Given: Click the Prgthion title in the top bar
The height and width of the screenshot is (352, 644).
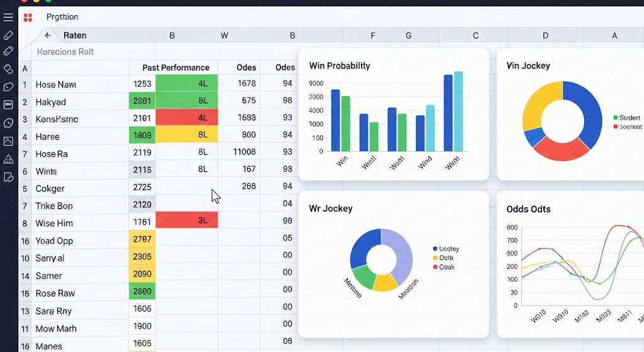Looking at the screenshot, I should pyautogui.click(x=62, y=17).
